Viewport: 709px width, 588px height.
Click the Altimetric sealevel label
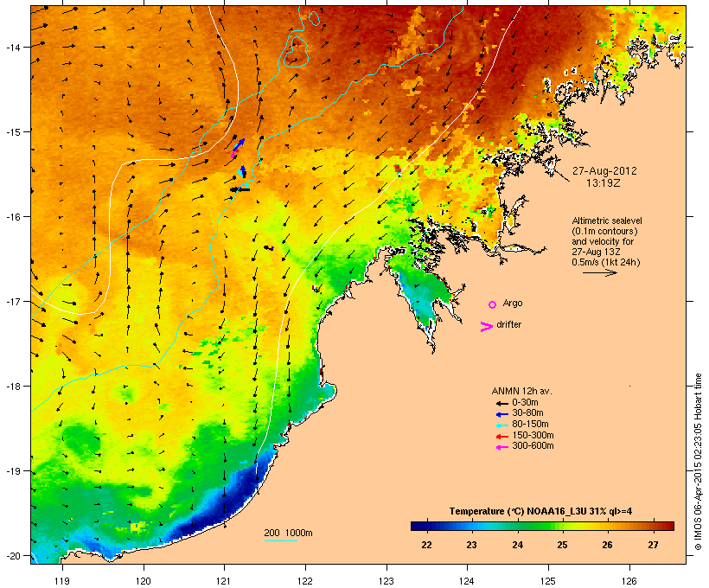pyautogui.click(x=607, y=220)
